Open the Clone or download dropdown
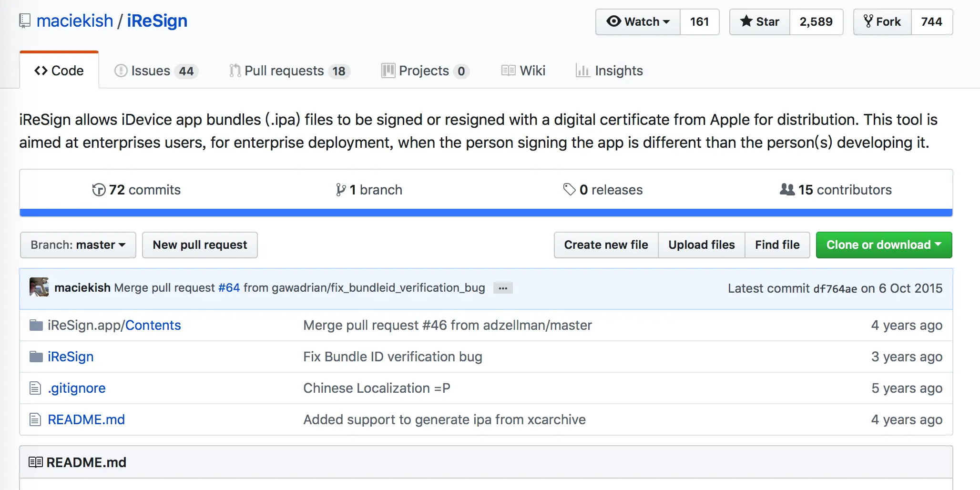Viewport: 980px width, 490px height. coord(884,245)
